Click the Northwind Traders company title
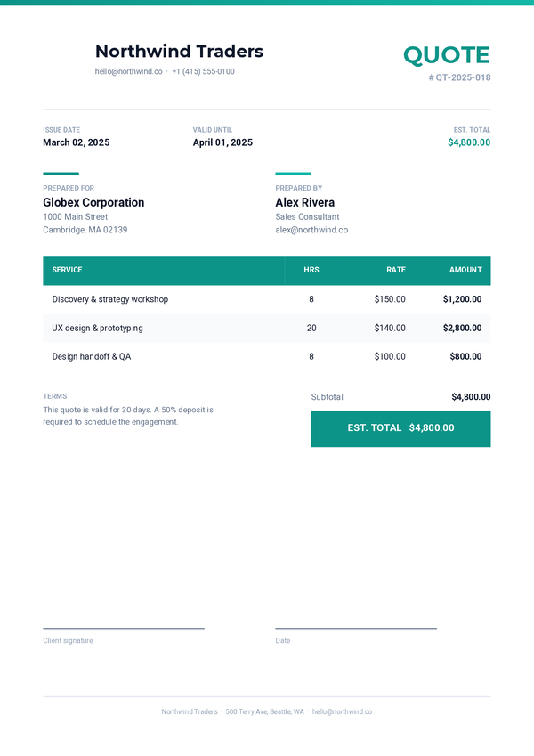The image size is (534, 756). [x=179, y=51]
